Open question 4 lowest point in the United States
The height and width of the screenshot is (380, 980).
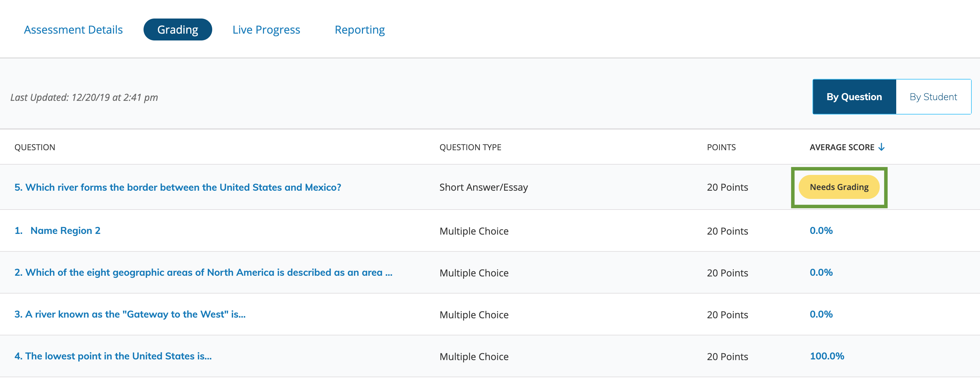tap(113, 356)
